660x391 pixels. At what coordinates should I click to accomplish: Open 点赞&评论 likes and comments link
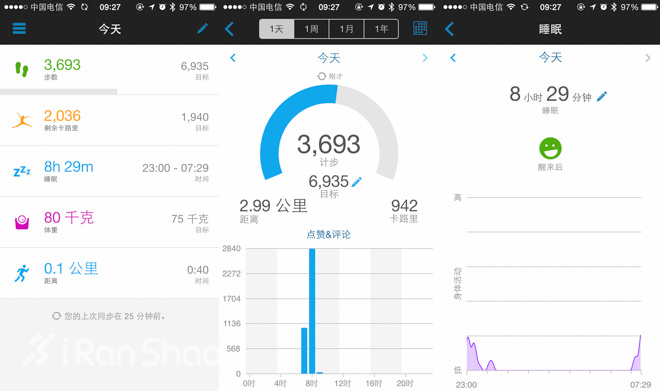click(x=328, y=234)
